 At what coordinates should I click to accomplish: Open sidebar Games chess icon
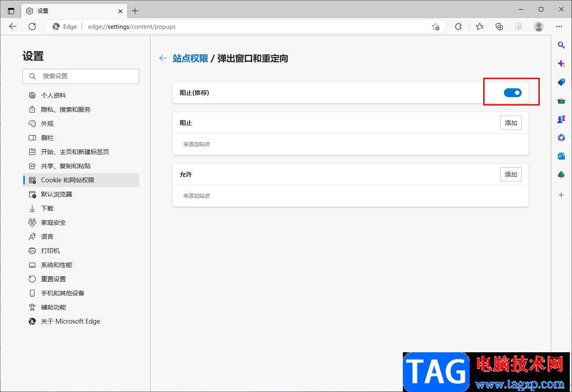[x=561, y=119]
